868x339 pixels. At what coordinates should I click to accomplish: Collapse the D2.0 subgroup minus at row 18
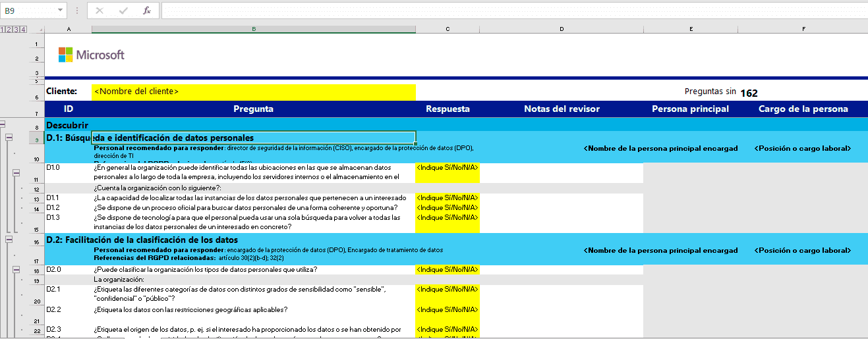click(16, 269)
